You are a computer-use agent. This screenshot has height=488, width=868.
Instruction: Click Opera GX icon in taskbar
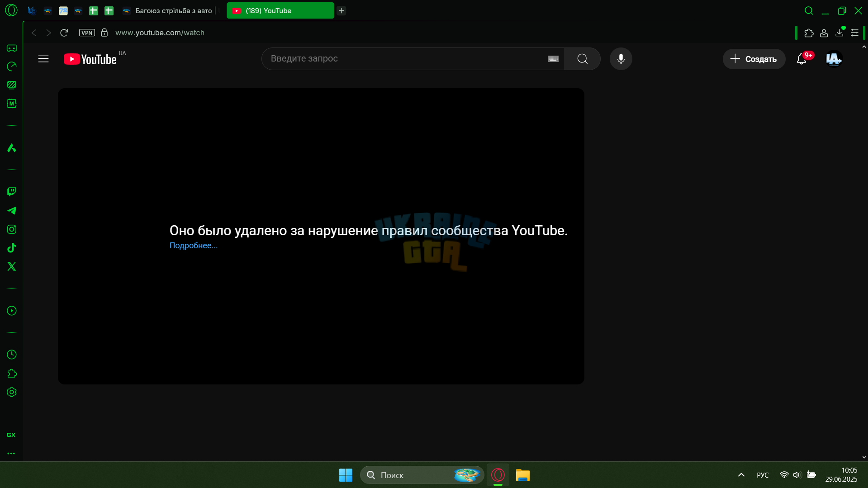point(498,475)
